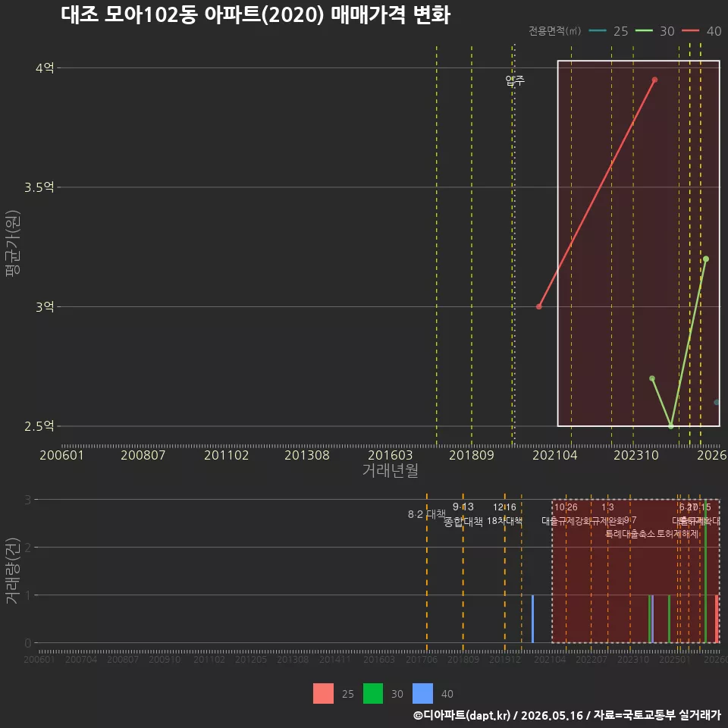Click the 18차대책 annotation text
This screenshot has height=728, width=728.
[505, 521]
